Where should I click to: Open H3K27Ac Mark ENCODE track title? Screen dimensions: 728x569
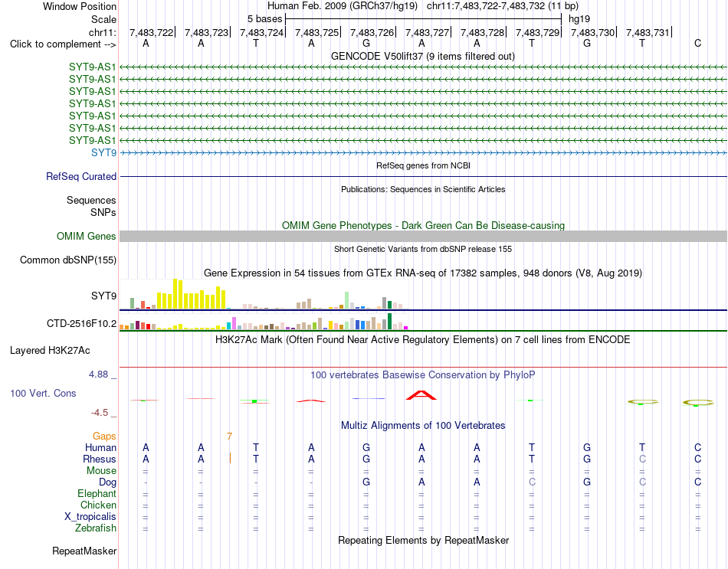coord(423,340)
